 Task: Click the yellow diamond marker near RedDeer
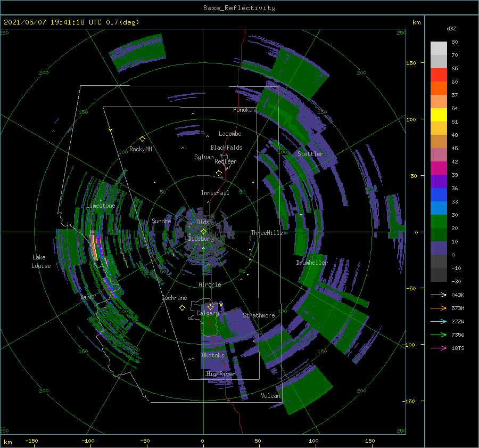coord(219,173)
